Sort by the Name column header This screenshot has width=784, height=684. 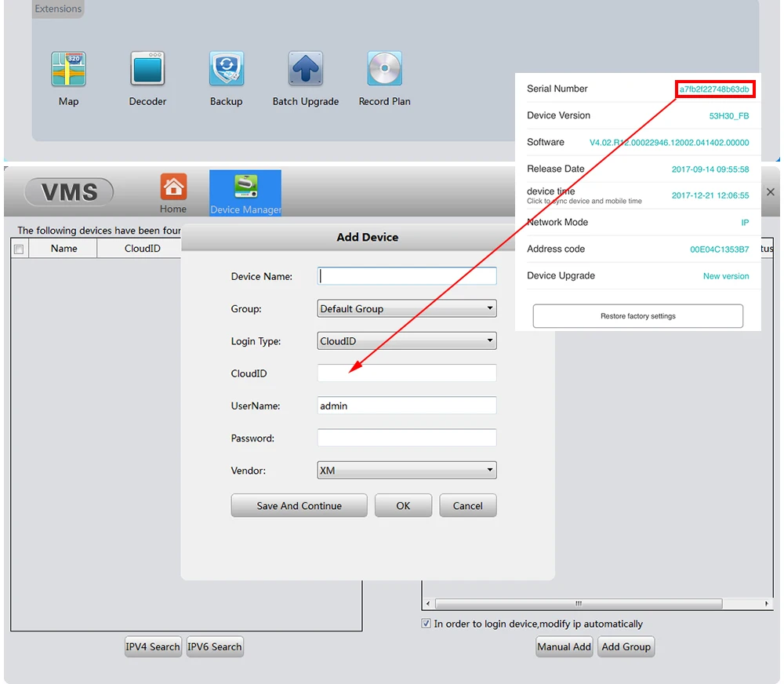tap(64, 249)
